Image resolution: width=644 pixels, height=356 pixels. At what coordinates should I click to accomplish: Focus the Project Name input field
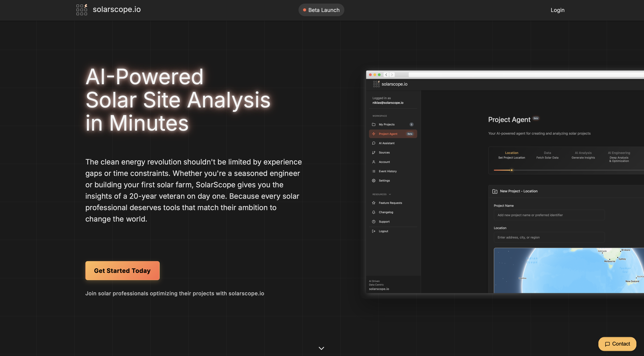tap(549, 215)
